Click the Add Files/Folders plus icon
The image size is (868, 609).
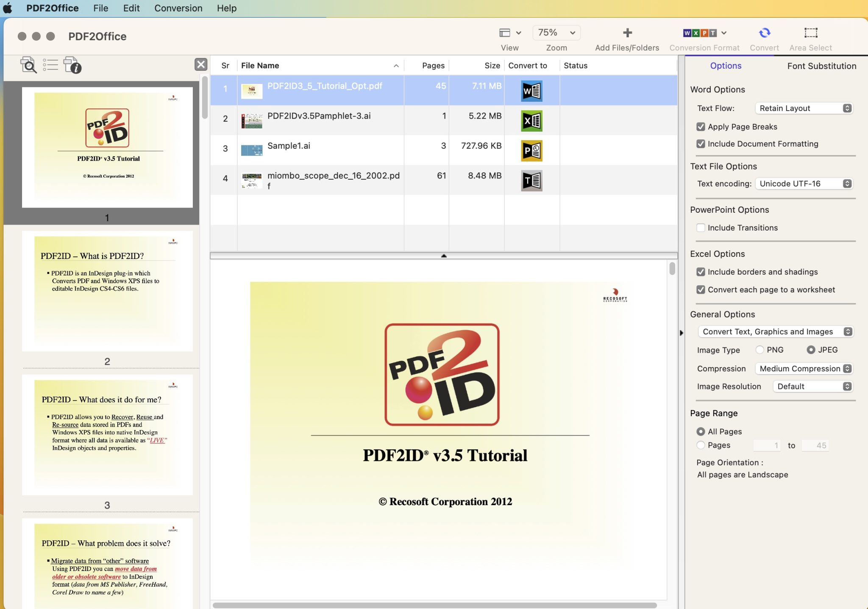626,33
